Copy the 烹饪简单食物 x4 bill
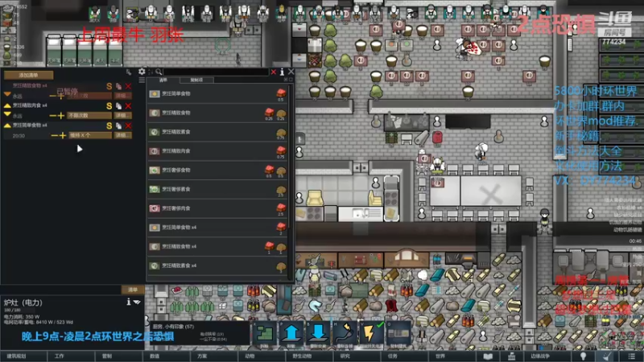 [x=118, y=125]
